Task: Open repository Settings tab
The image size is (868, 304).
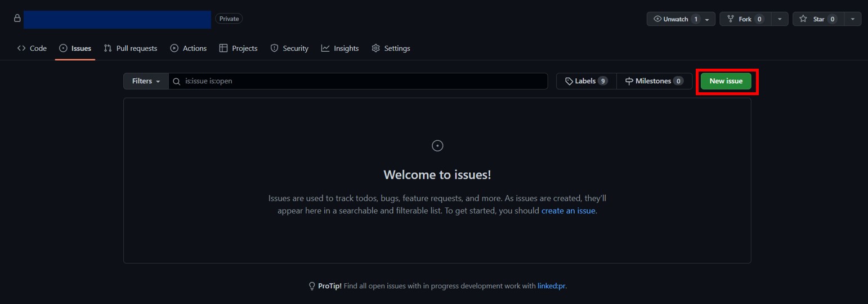Action: pyautogui.click(x=391, y=48)
